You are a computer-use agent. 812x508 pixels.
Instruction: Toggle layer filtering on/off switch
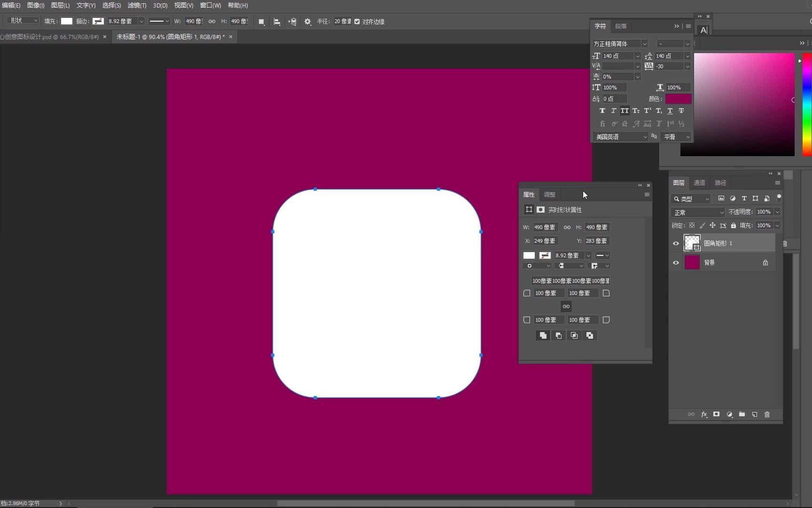779,198
